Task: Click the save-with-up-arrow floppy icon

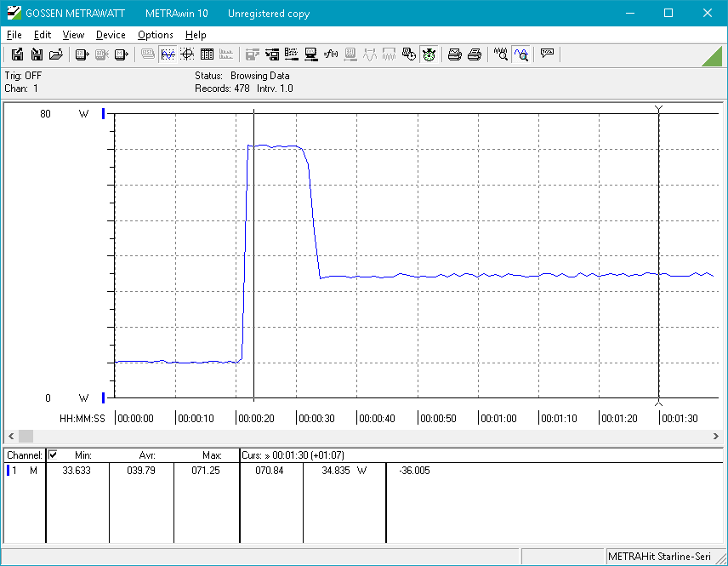Action: pos(17,54)
